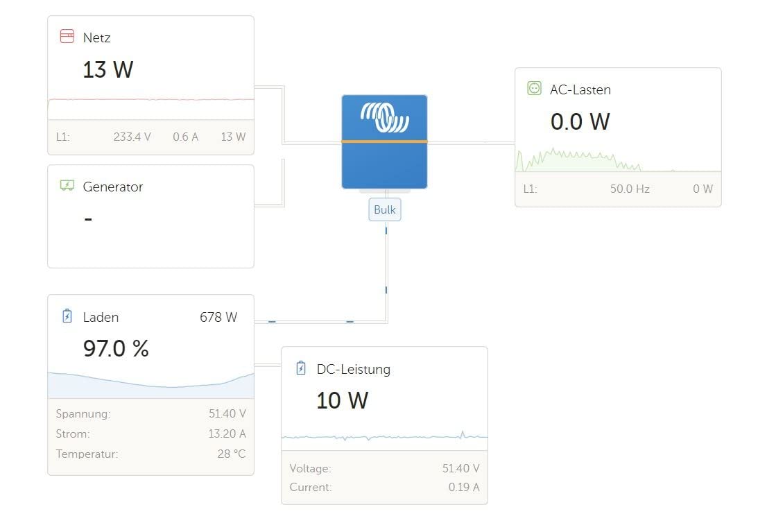Click the 13.20 A Strom value

click(227, 434)
